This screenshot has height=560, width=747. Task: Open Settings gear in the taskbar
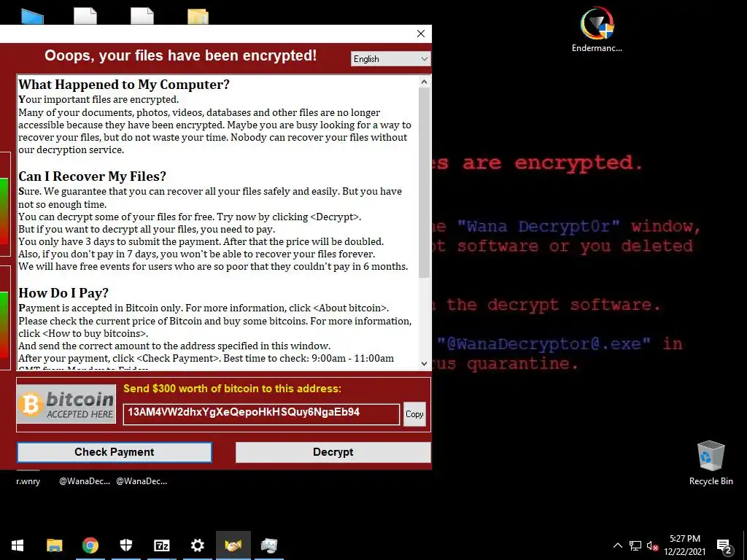tap(197, 545)
